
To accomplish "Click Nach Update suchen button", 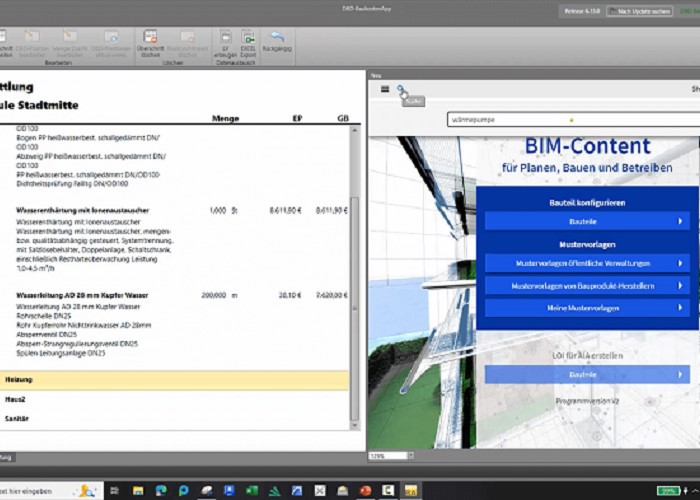I will [640, 11].
